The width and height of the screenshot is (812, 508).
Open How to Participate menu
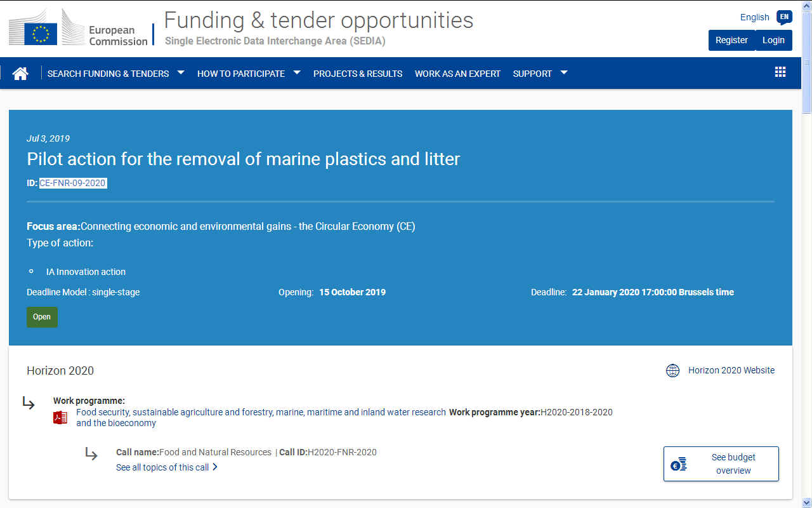tap(241, 74)
